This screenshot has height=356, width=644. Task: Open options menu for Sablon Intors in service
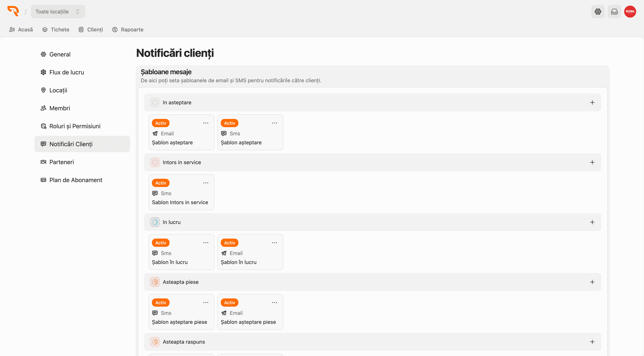point(206,183)
